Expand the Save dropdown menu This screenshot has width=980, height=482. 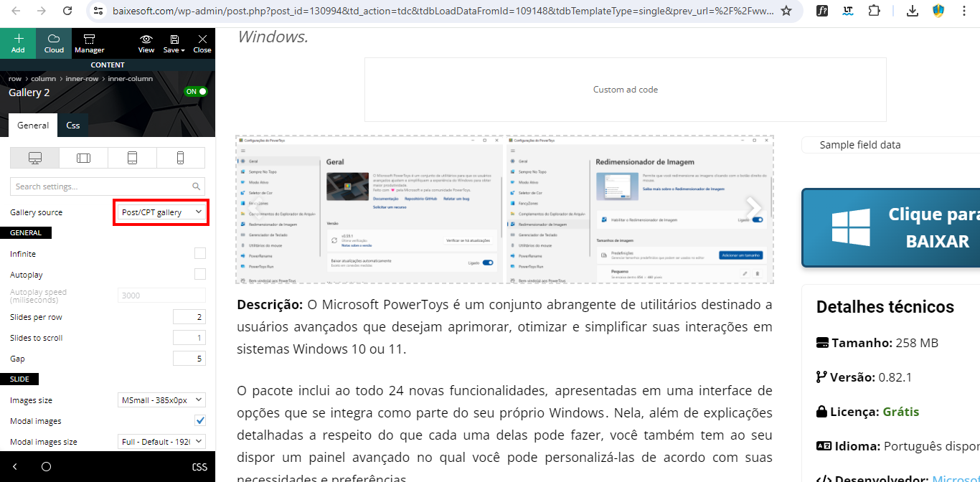(x=174, y=44)
